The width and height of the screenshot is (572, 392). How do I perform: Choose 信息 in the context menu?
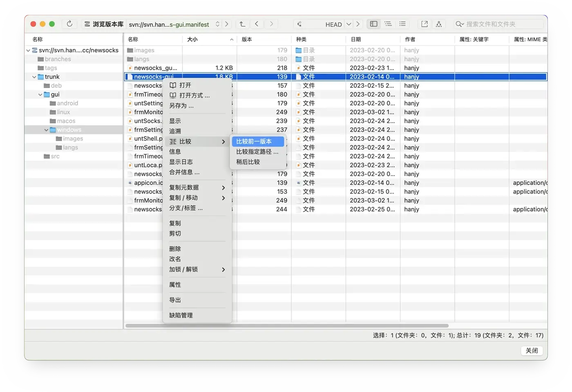197,151
